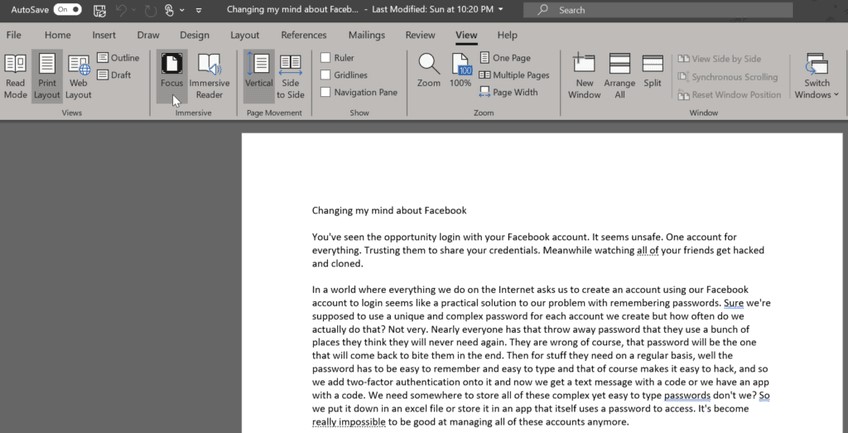Viewport: 848px width, 433px height.
Task: Open Outline view
Action: point(118,58)
